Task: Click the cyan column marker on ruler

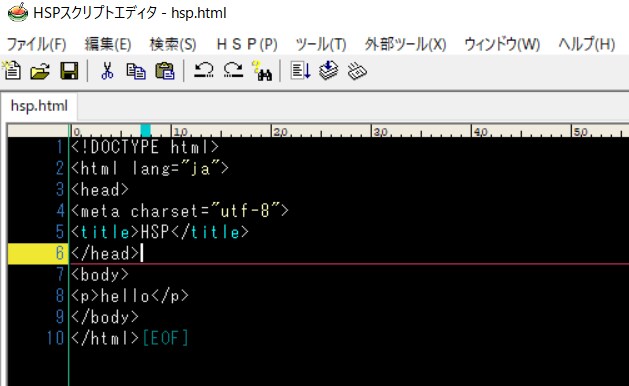Action: pos(146,130)
